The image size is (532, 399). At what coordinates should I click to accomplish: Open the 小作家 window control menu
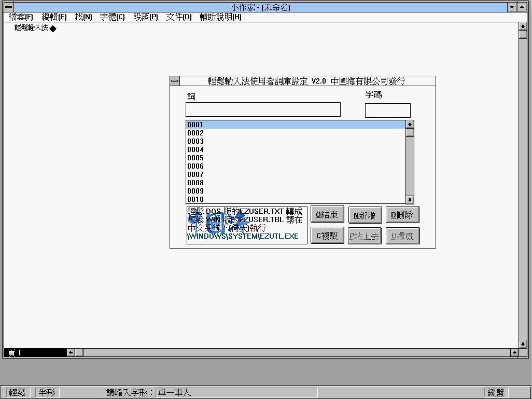pos(8,7)
